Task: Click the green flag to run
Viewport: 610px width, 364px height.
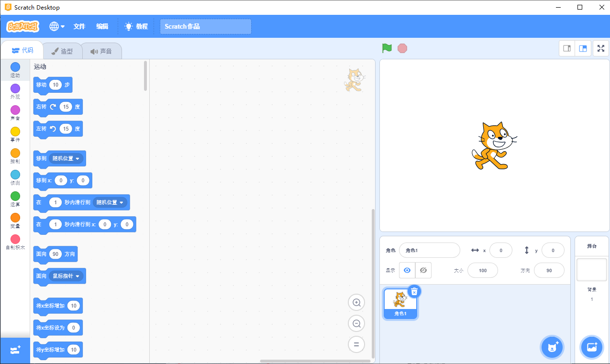Action: click(387, 48)
